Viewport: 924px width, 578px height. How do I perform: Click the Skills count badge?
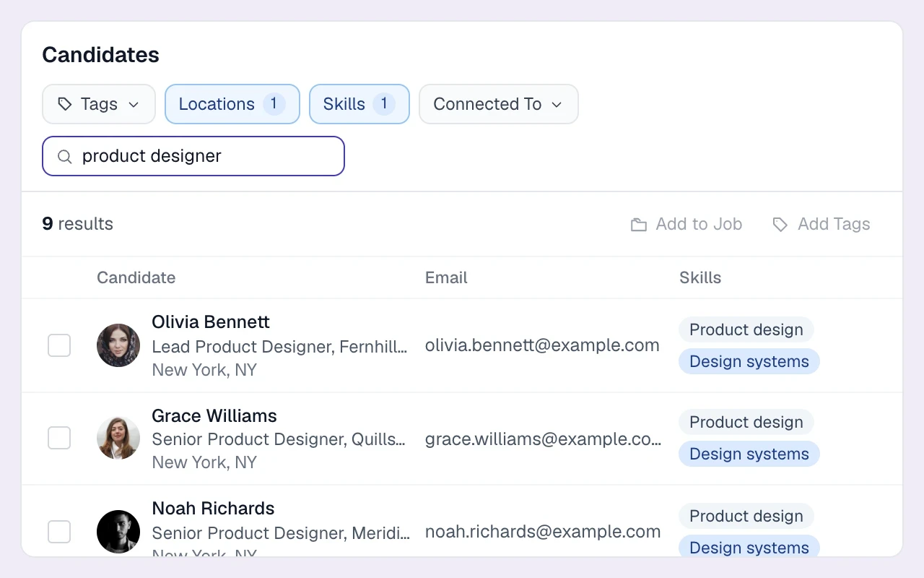[384, 104]
